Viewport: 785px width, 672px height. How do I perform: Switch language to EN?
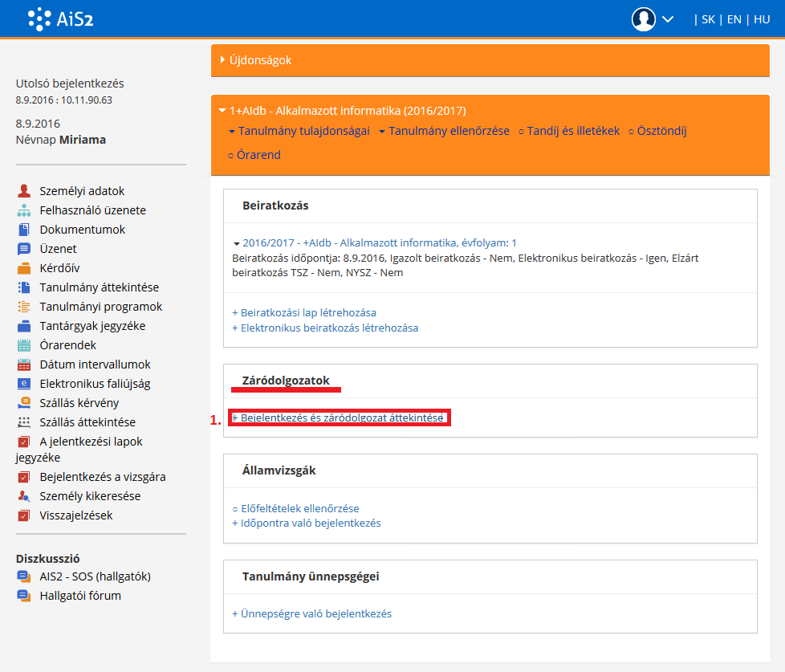tap(734, 19)
